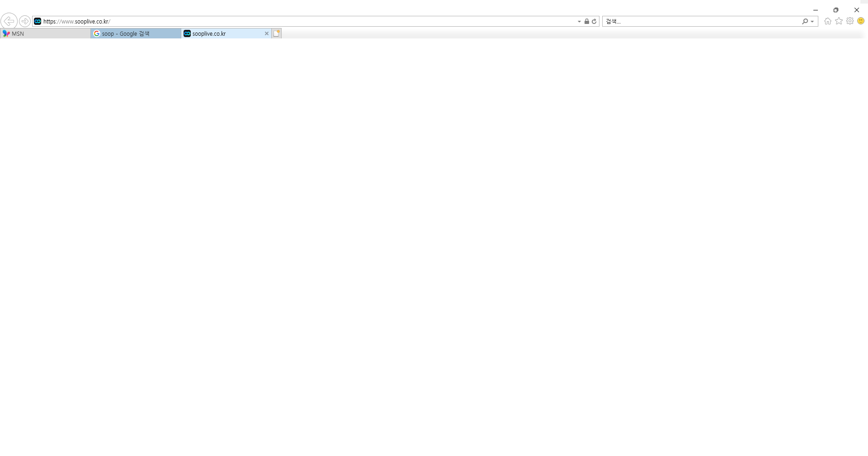868x456 pixels.
Task: Restore down the browser window
Action: point(836,10)
